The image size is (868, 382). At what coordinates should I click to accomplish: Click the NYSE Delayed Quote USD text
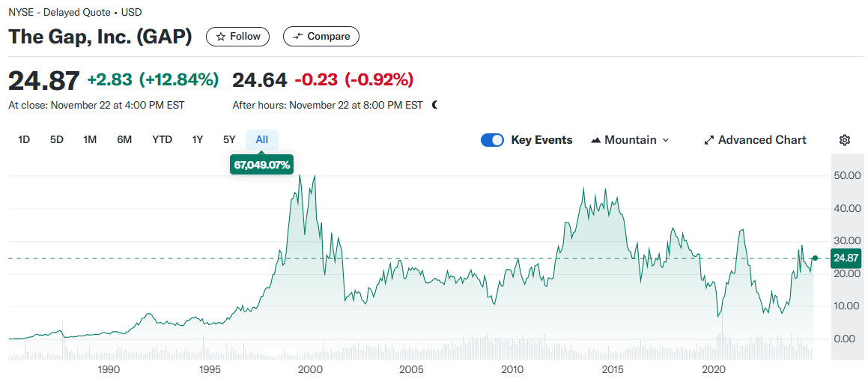(74, 12)
